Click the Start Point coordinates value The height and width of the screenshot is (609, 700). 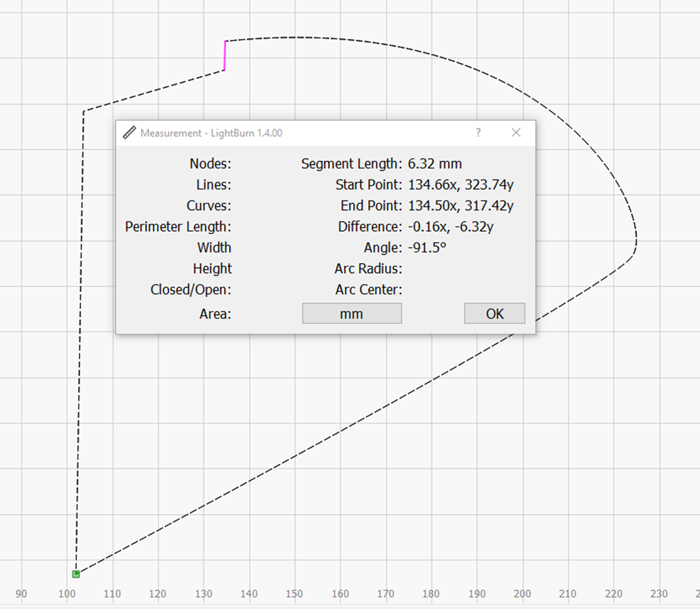coord(461,185)
